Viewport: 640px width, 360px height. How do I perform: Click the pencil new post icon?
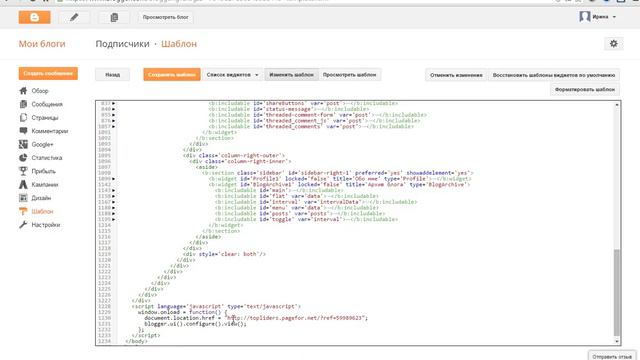[74, 17]
